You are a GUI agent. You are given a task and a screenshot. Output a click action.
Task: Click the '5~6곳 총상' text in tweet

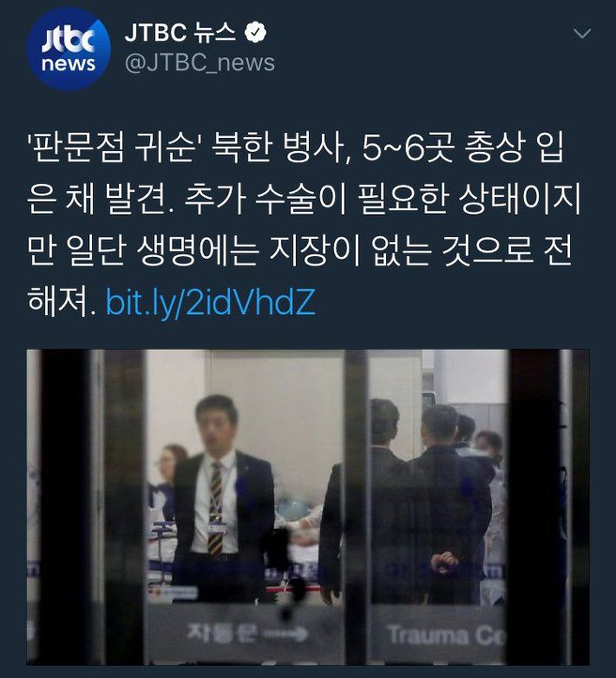pyautogui.click(x=443, y=148)
